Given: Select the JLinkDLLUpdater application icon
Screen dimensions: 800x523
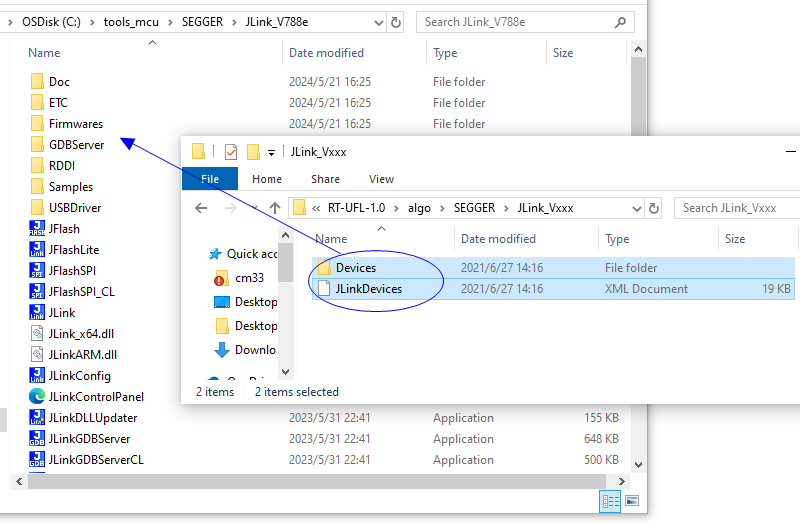Looking at the screenshot, I should click(37, 417).
